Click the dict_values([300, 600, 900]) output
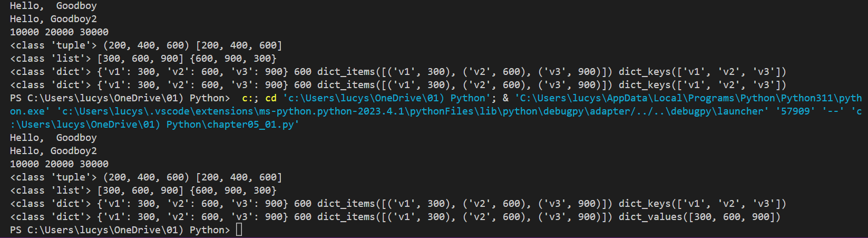The image size is (868, 238). (699, 216)
